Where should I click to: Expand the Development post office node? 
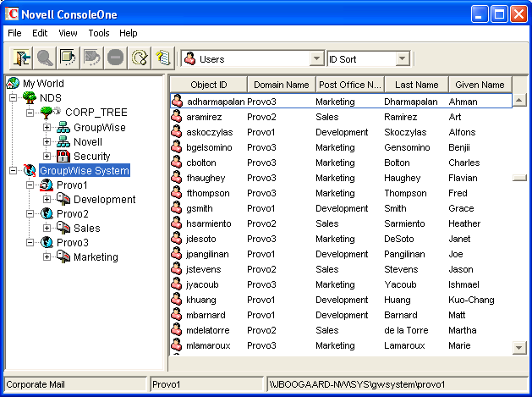[47, 200]
